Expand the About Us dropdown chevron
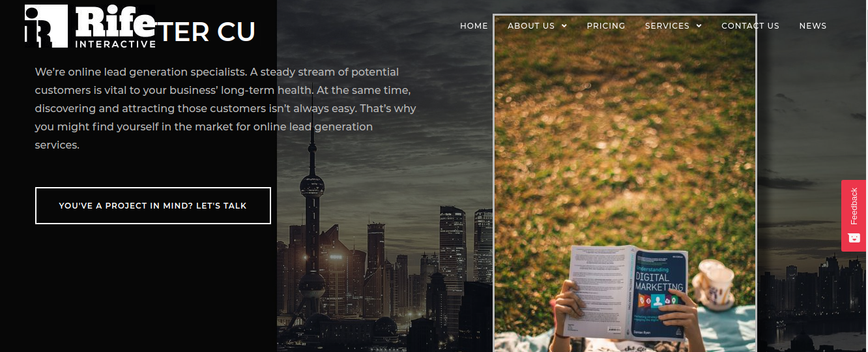 pos(564,26)
